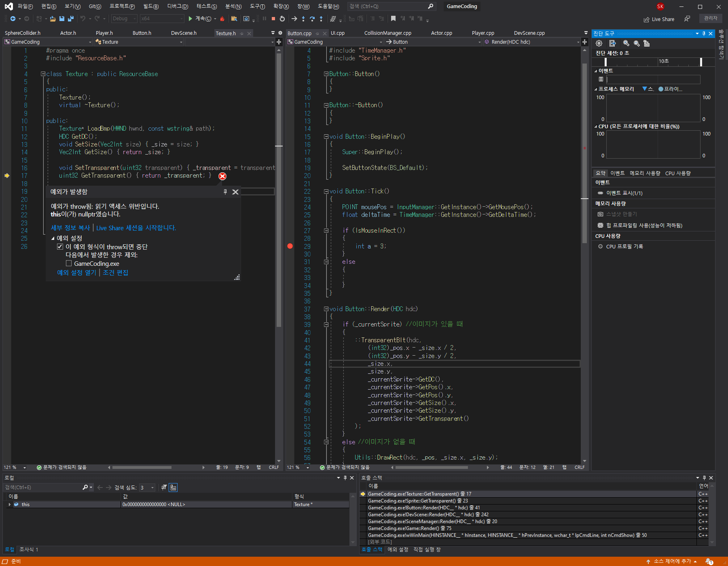Screen dimensions: 728x566
Task: Click 힙 프로파일링 사용 option
Action: tap(644, 225)
